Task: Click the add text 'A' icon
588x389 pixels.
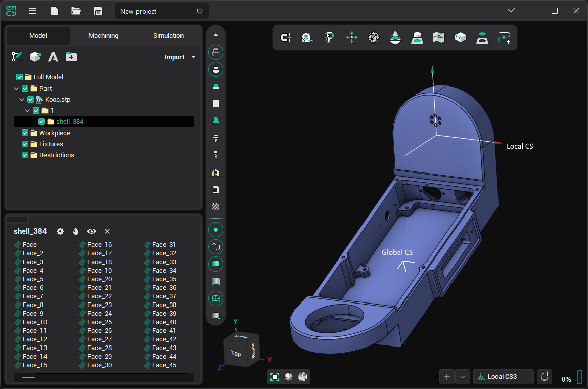Action: coord(53,57)
